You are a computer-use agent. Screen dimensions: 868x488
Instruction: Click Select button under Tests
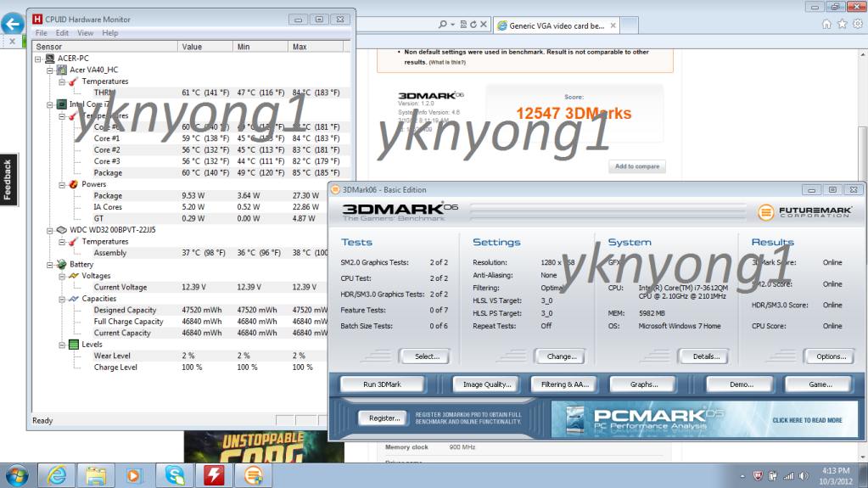426,356
